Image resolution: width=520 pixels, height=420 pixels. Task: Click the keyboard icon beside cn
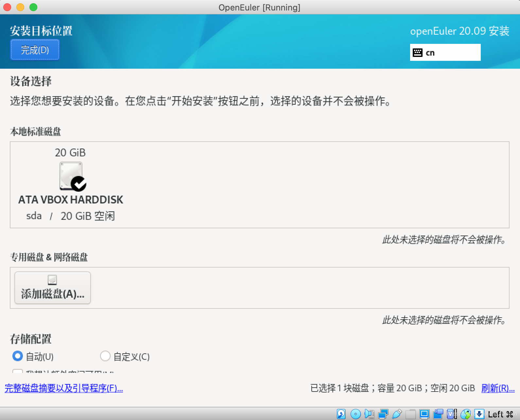417,53
